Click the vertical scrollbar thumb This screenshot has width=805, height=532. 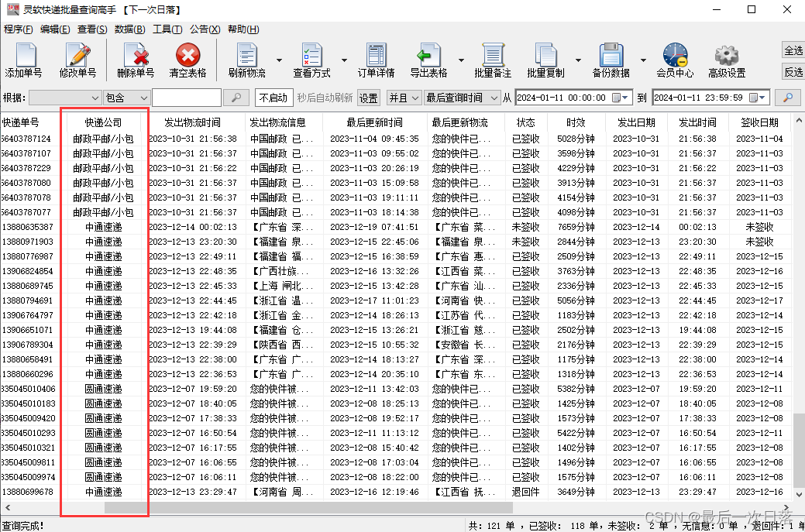(x=799, y=450)
